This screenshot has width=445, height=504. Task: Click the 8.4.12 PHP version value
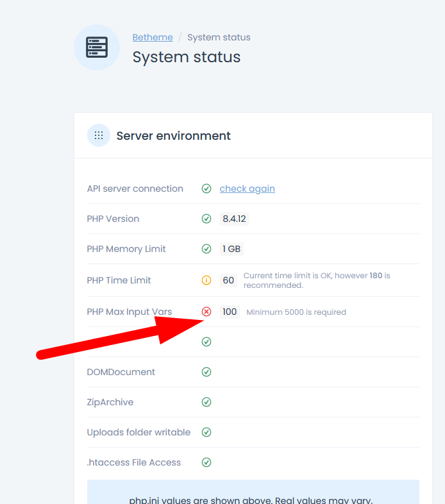(x=234, y=219)
